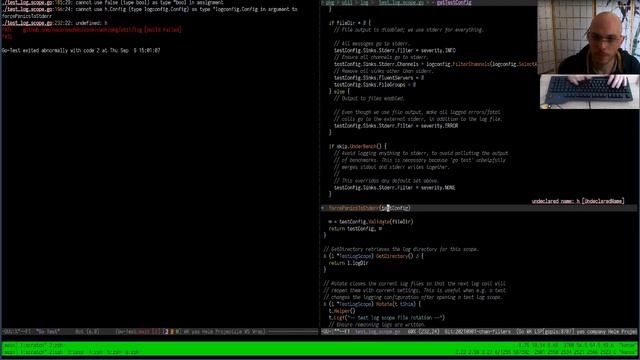
Task: Select getTestConfig symbol in breadcrumb
Action: (x=454, y=2)
